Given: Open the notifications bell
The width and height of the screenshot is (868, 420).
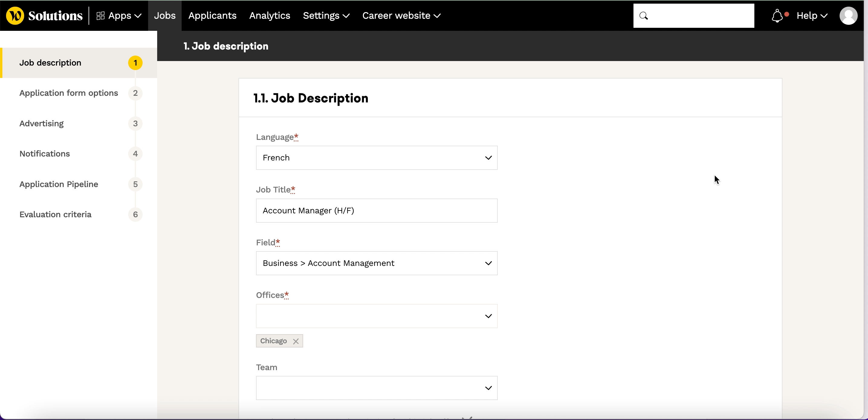Looking at the screenshot, I should coord(778,16).
